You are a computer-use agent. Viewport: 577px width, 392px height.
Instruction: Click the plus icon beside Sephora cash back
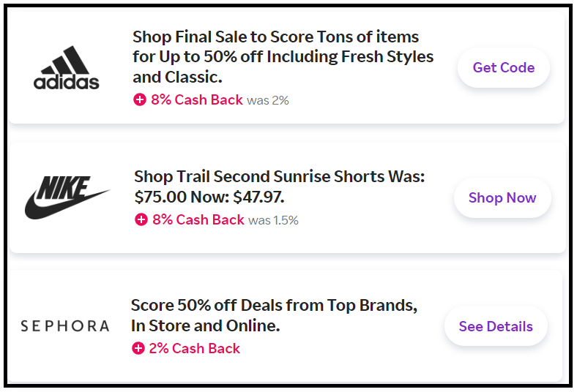point(138,349)
